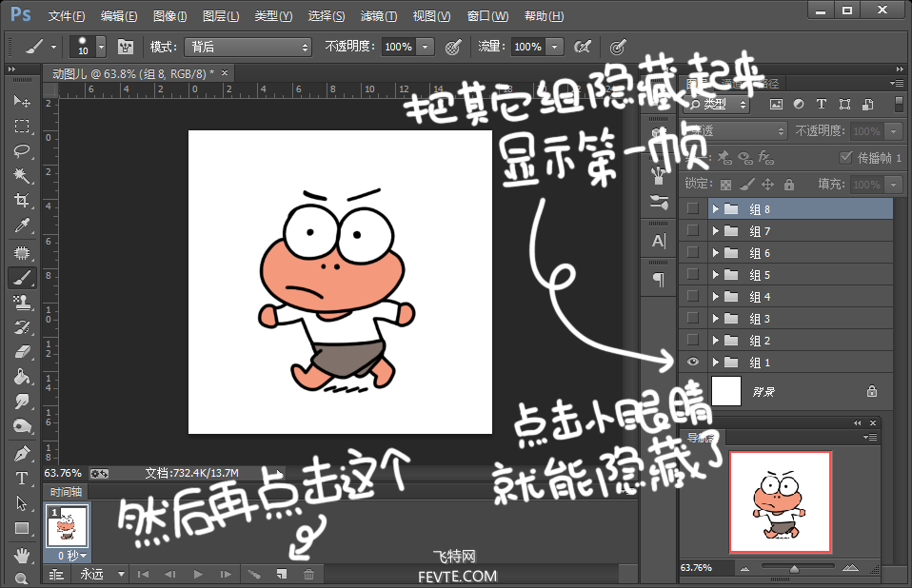The image size is (912, 588).
Task: Select the Rectangle shape tool
Action: (22, 528)
